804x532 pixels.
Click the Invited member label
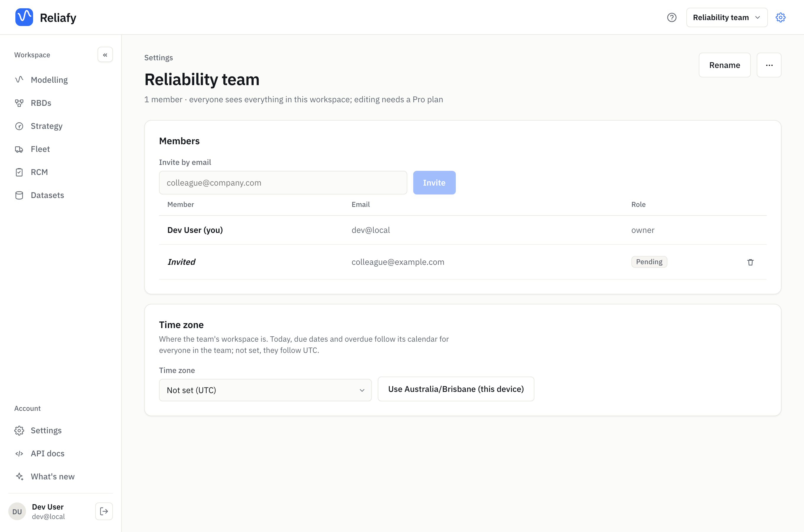coord(181,262)
